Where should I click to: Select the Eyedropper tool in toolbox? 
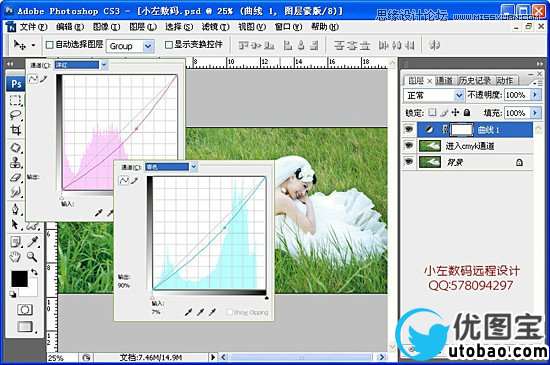33,242
